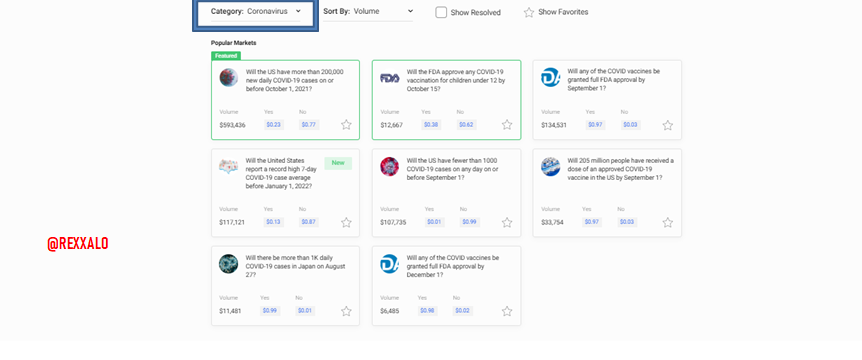The height and width of the screenshot is (360, 862).
Task: Click the $12,667 volume value
Action: [391, 125]
